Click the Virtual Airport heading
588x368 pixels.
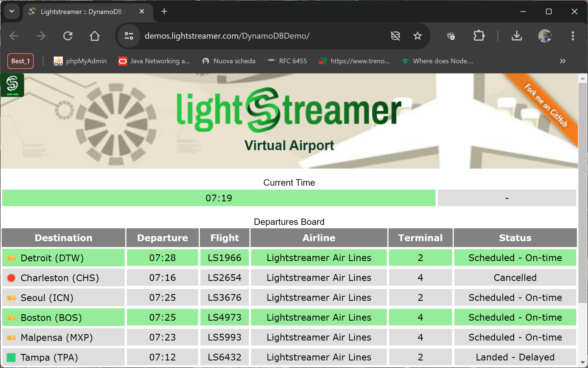(289, 145)
